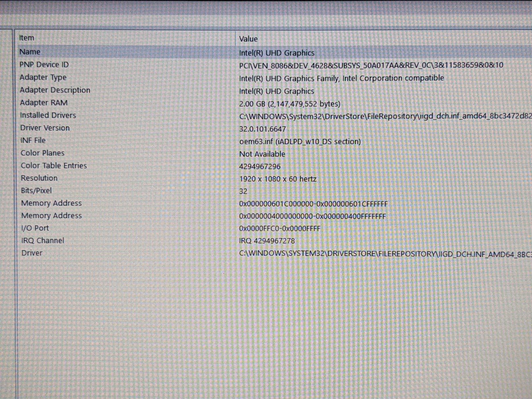Select the highlighted Name row
This screenshot has height=399, width=532.
[30, 52]
